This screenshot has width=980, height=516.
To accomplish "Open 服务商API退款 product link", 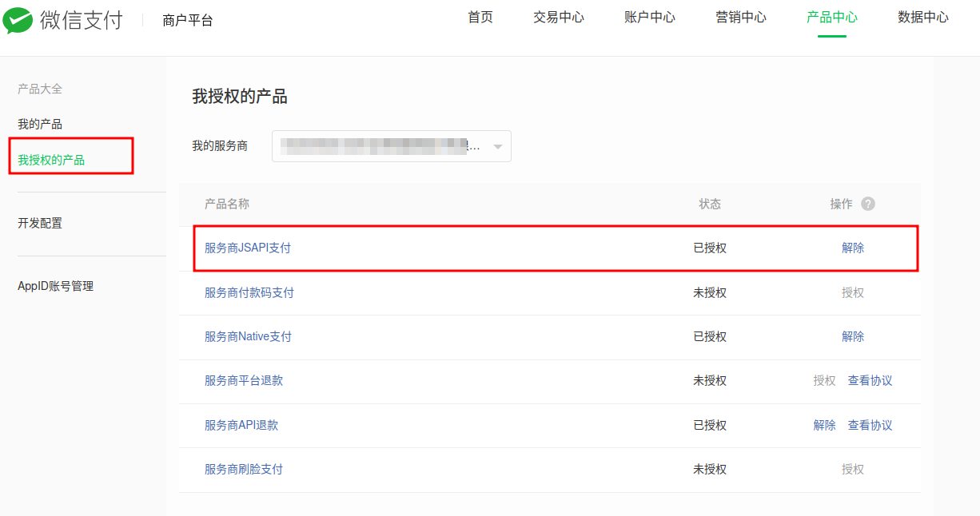I will [241, 425].
